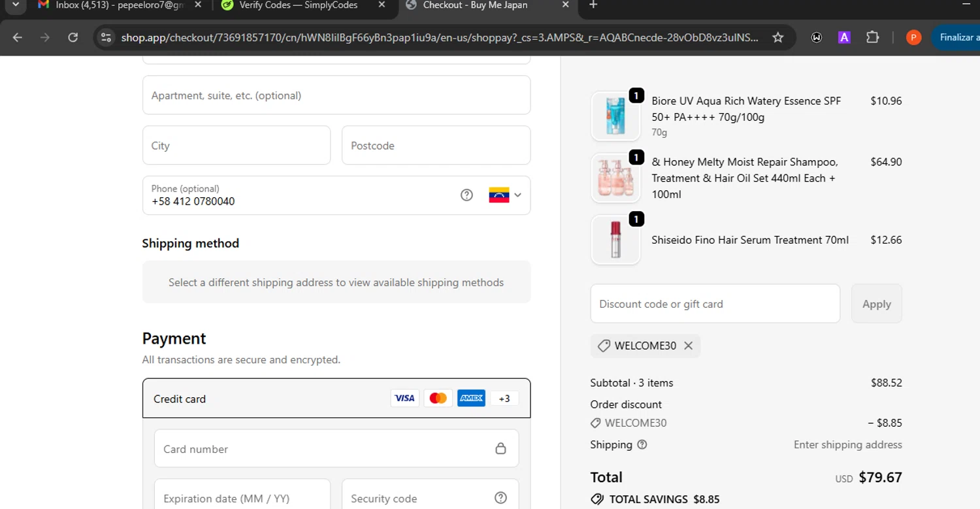
Task: Click the $12.66 price text
Action: click(x=886, y=240)
